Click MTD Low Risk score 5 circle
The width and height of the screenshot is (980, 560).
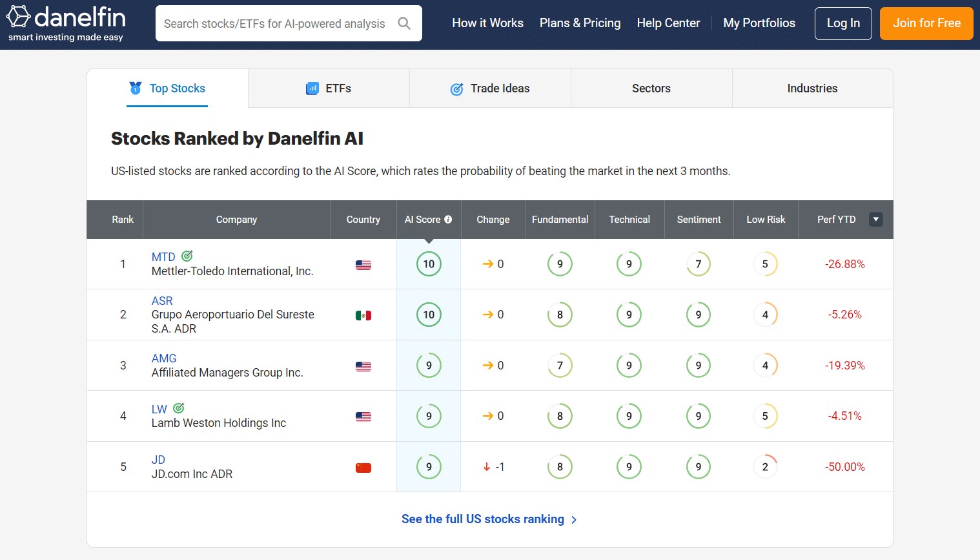(765, 264)
